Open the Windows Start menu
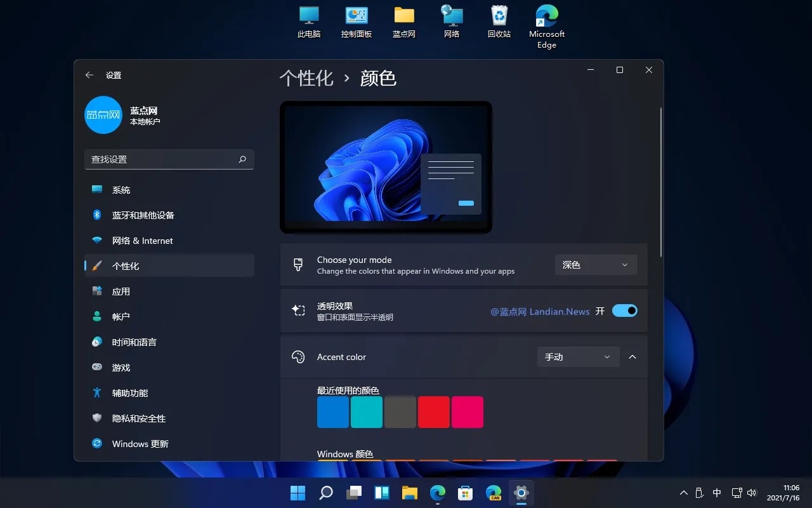The height and width of the screenshot is (508, 812). click(298, 493)
